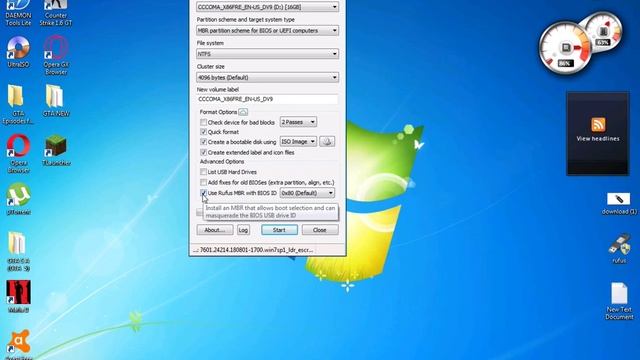Enable Add fixes for old BIOSes
The width and height of the screenshot is (640, 360).
click(x=203, y=182)
